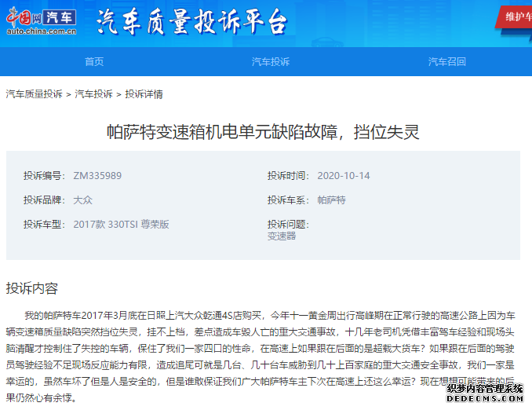Click the car series value 帕萨特
The image size is (532, 410).
[331, 200]
